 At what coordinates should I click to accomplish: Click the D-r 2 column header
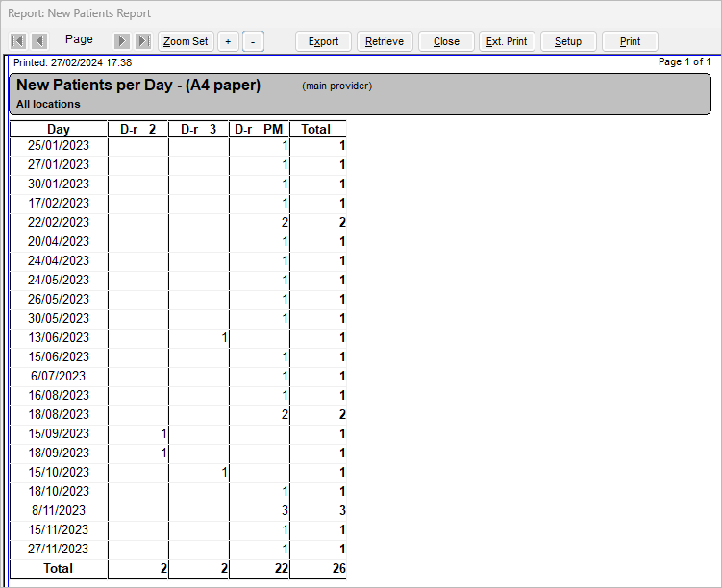click(x=138, y=130)
